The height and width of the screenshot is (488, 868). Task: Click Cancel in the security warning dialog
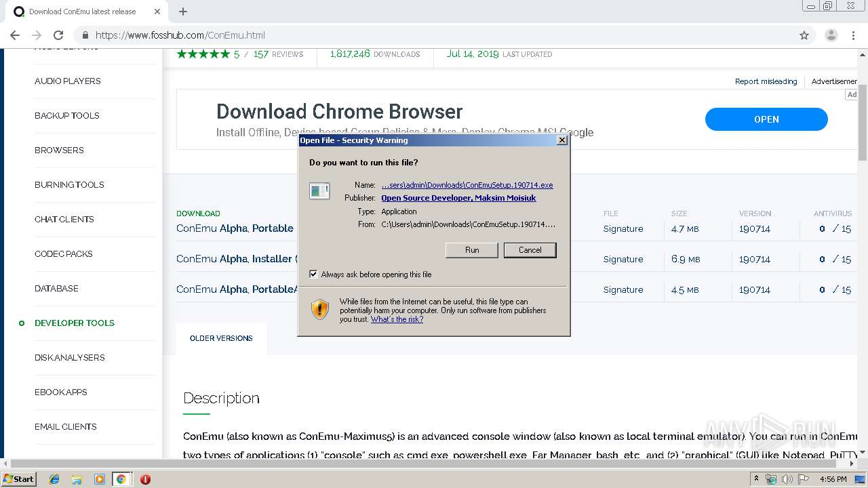pos(530,250)
